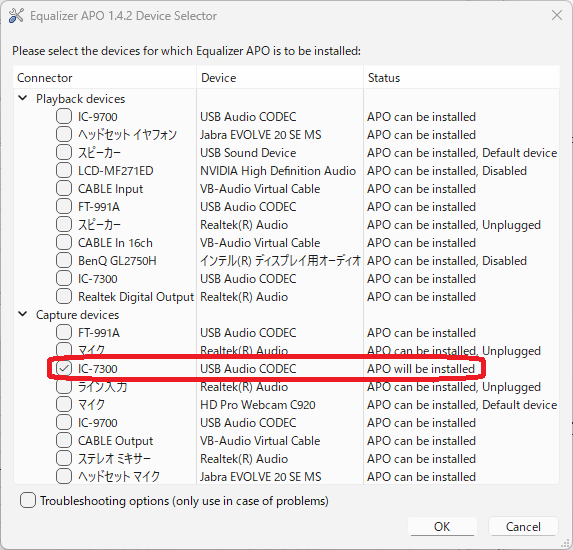Check the ステレオ ミキサー checkbox
Image resolution: width=573 pixels, height=550 pixels.
(64, 458)
